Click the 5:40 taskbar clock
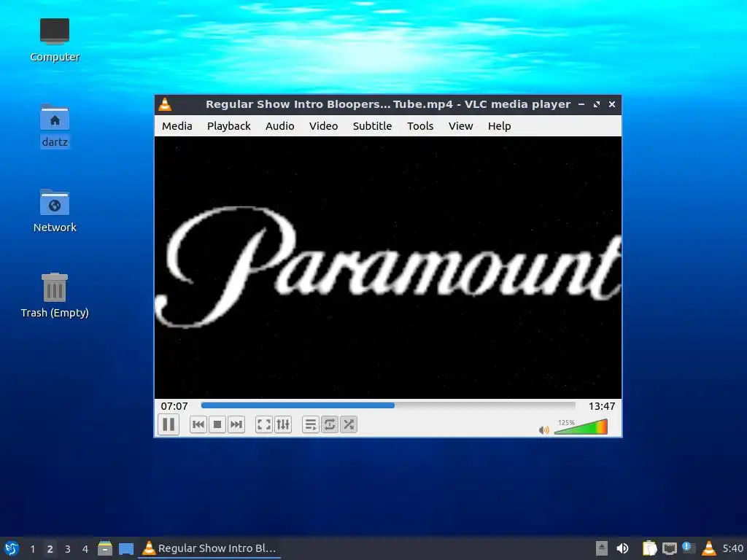The image size is (747, 560). [x=732, y=548]
